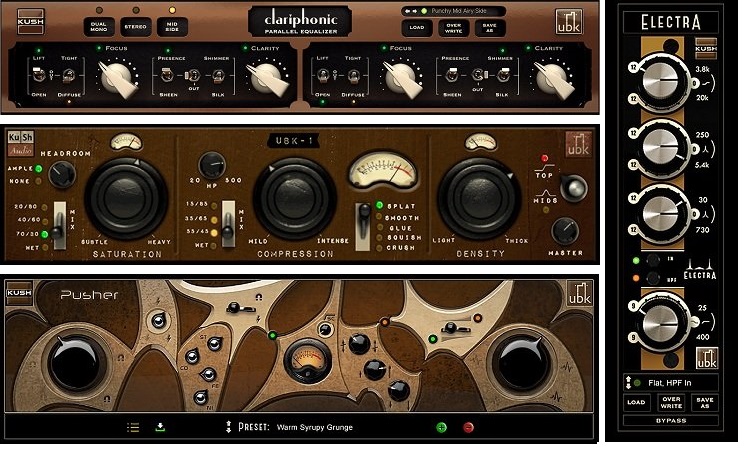The image size is (744, 450).
Task: Click the UBK-1 center VU meter
Action: pos(383,171)
